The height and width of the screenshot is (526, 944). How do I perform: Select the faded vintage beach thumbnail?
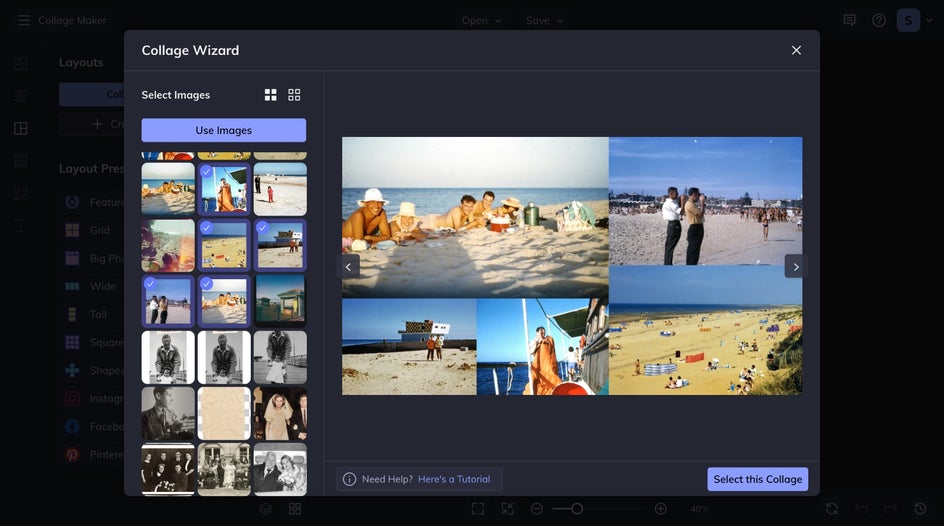168,245
